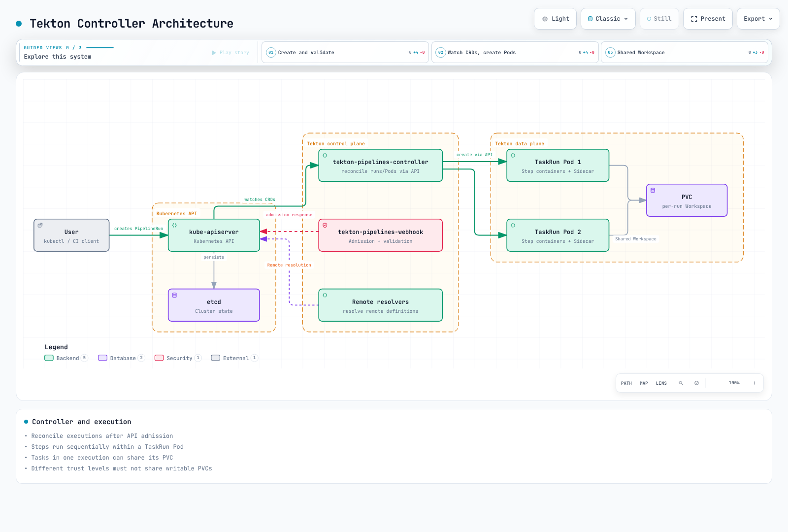Click the code icon on tekton-pipelines-controller
The height and width of the screenshot is (532, 788).
point(325,155)
